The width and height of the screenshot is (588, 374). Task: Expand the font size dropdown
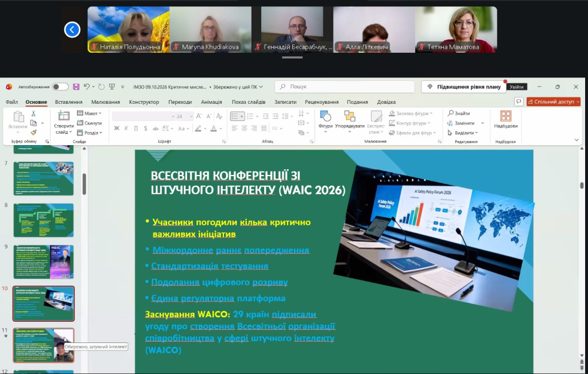click(191, 116)
